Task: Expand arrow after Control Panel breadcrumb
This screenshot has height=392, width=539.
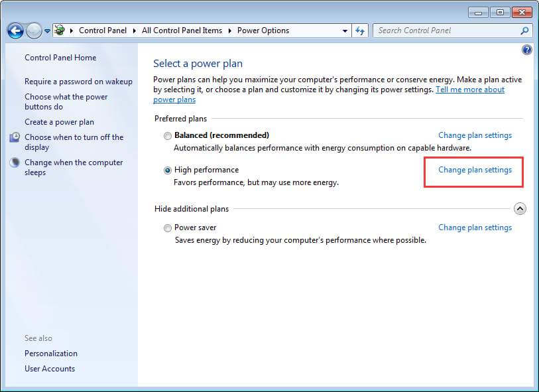Action: 135,31
